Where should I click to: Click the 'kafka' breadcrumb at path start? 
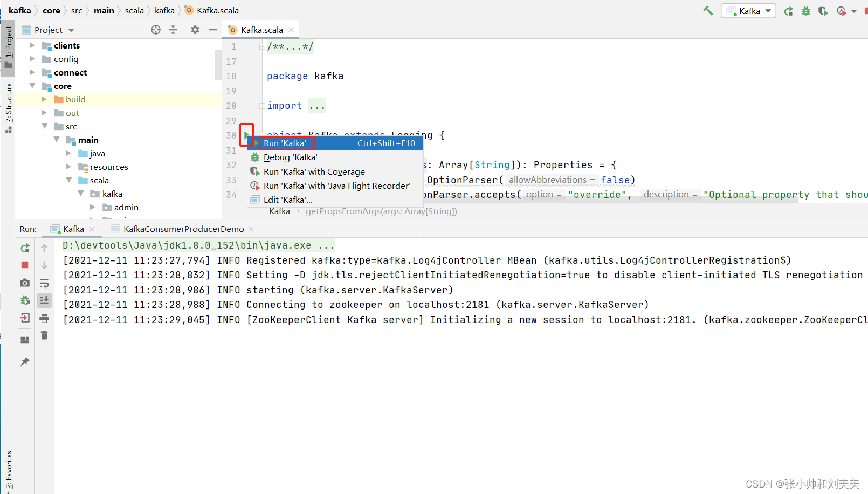click(20, 10)
